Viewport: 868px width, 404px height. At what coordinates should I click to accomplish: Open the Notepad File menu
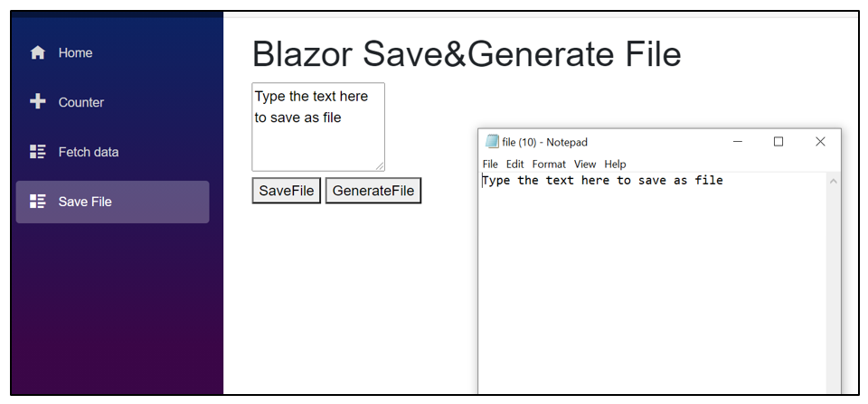click(x=490, y=164)
